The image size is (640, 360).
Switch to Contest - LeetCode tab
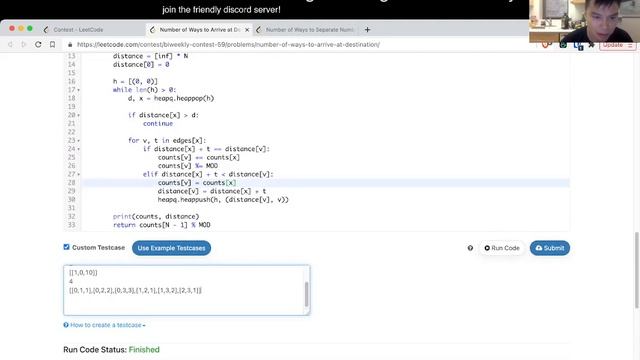point(78,30)
